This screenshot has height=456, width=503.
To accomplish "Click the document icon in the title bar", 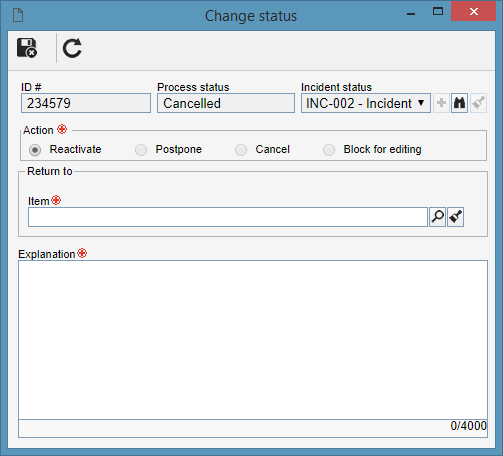I will [x=18, y=15].
